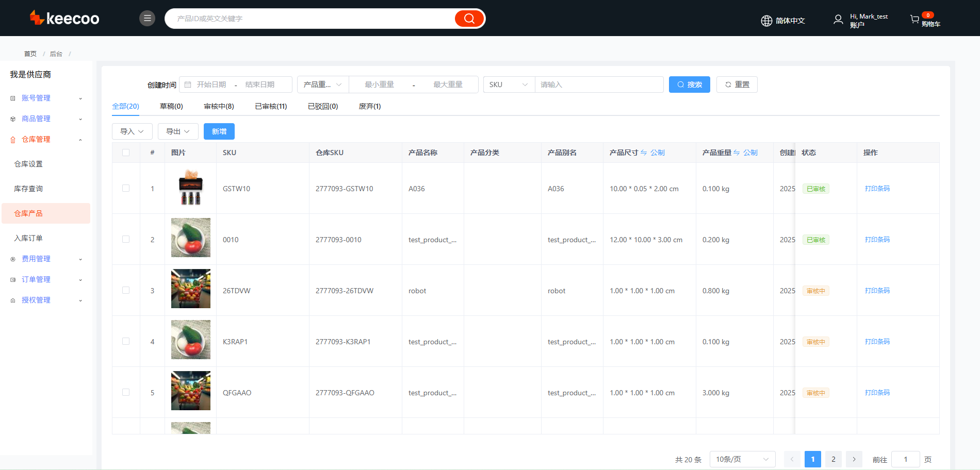This screenshot has height=470, width=980.
Task: Switch product size unit toggle icon
Action: (x=644, y=153)
